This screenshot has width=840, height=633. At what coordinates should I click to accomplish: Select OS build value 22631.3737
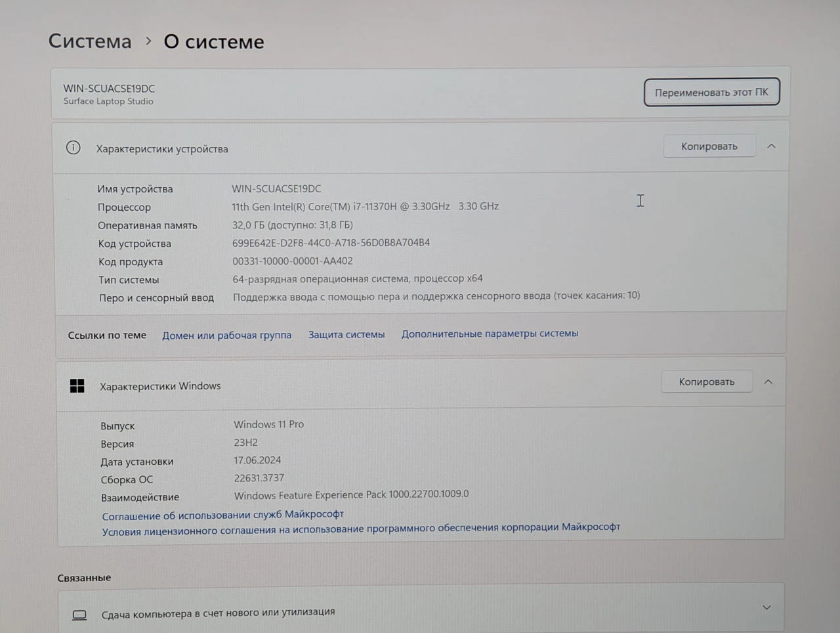pyautogui.click(x=259, y=478)
